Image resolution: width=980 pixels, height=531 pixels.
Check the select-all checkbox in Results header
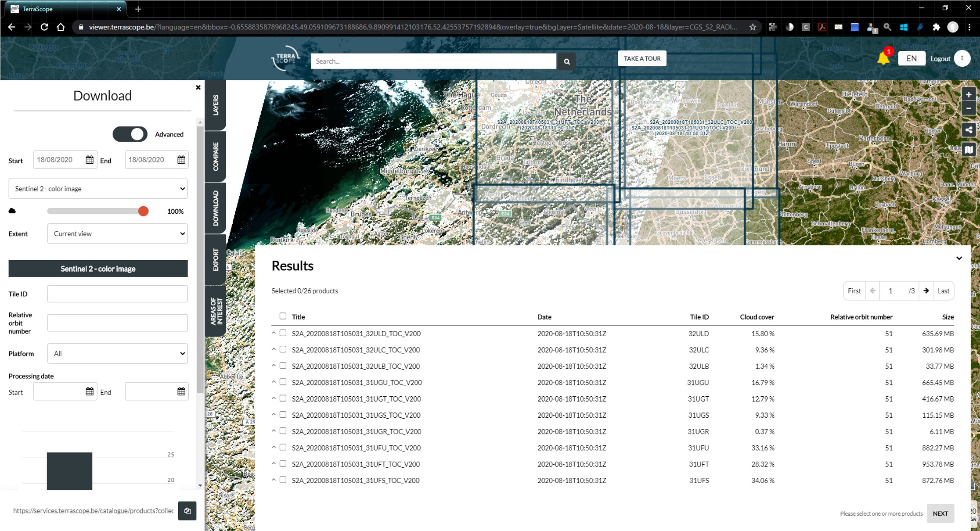(283, 316)
